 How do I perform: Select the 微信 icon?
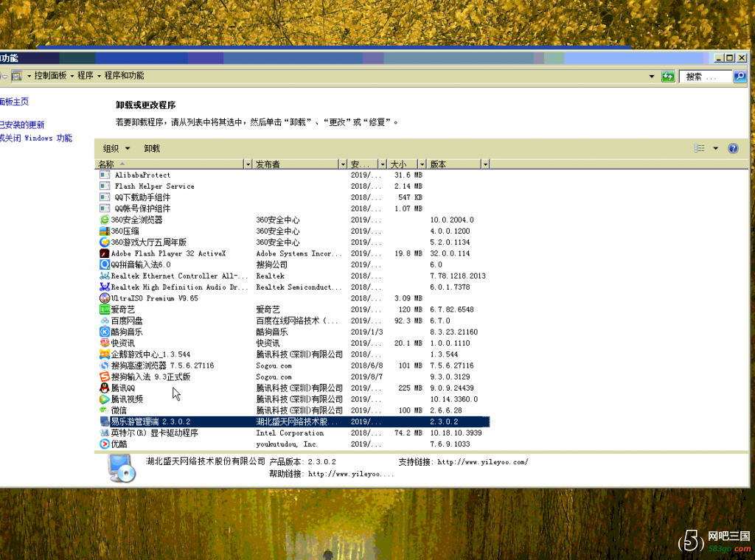[105, 410]
